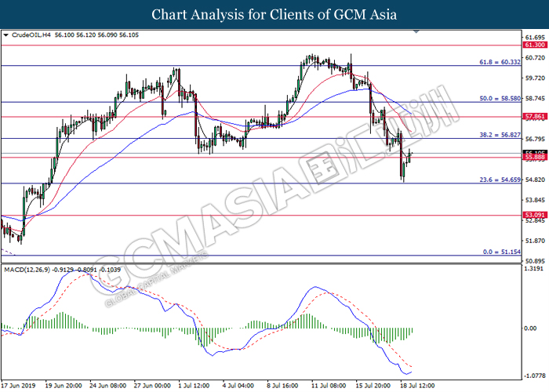This screenshot has width=549, height=392.
Task: Click the MACD 0.00 level on scale
Action: pyautogui.click(x=530, y=328)
